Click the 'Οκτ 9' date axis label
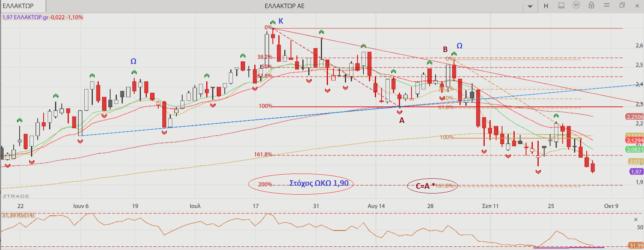The height and width of the screenshot is (250, 644). [611, 206]
